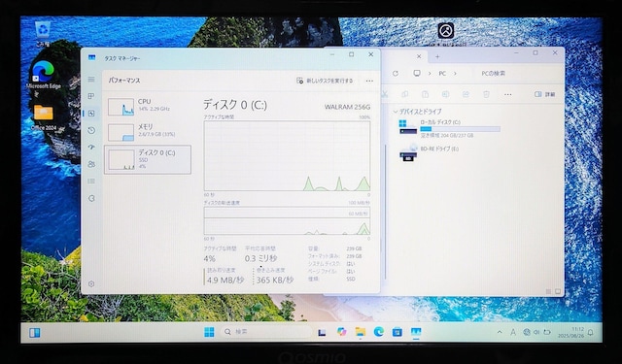This screenshot has width=622, height=364.
Task: Open Task Manager settings gear
Action: 91,284
